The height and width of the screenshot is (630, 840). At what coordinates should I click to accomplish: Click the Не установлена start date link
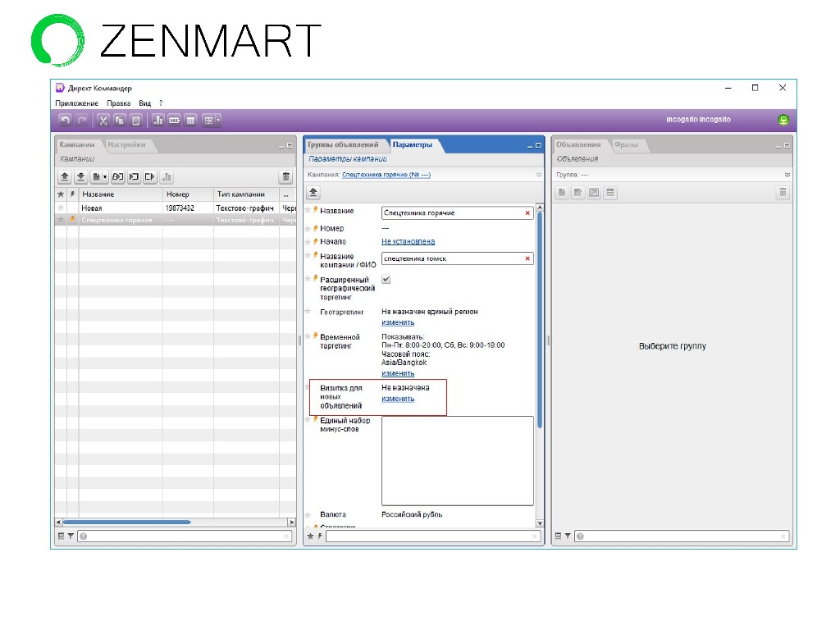pyautogui.click(x=409, y=242)
